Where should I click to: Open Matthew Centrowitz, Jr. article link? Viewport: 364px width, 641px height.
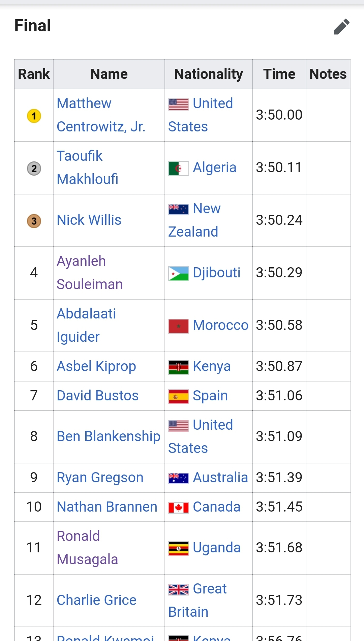coord(101,115)
